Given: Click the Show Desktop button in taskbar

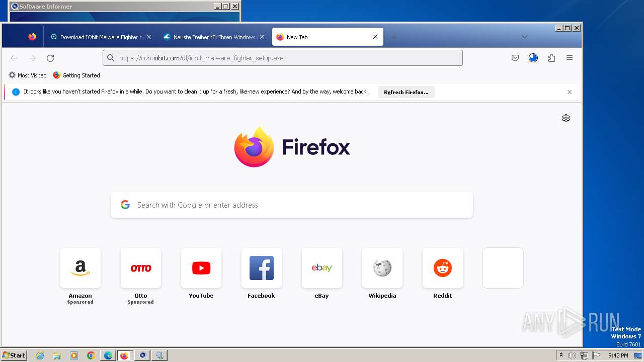Looking at the screenshot, I should 638,355.
